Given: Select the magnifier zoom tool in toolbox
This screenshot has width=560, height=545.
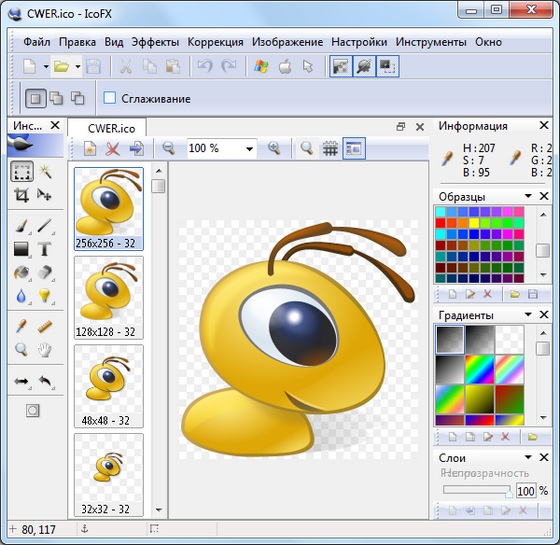Looking at the screenshot, I should click(x=21, y=350).
